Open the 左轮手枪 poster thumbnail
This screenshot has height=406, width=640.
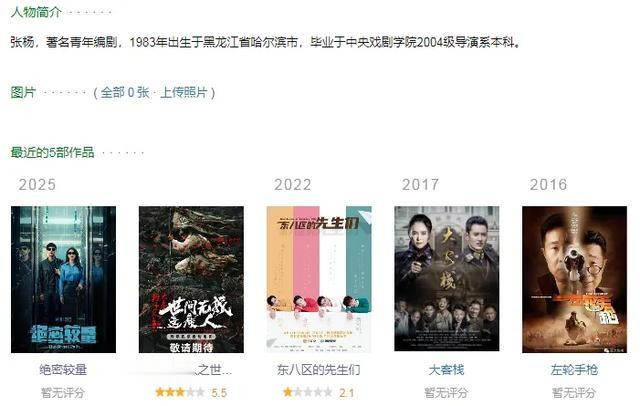pos(574,280)
